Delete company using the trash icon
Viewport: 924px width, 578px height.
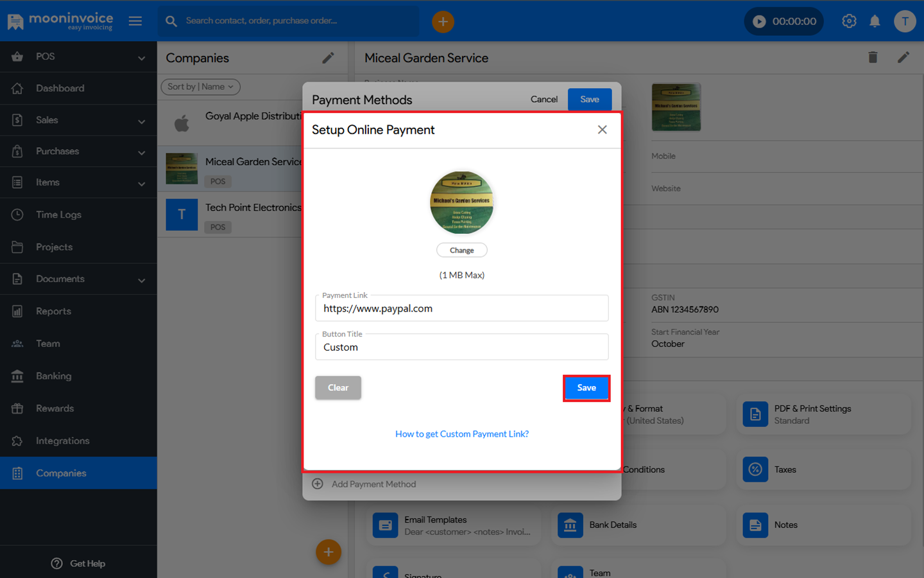point(873,58)
